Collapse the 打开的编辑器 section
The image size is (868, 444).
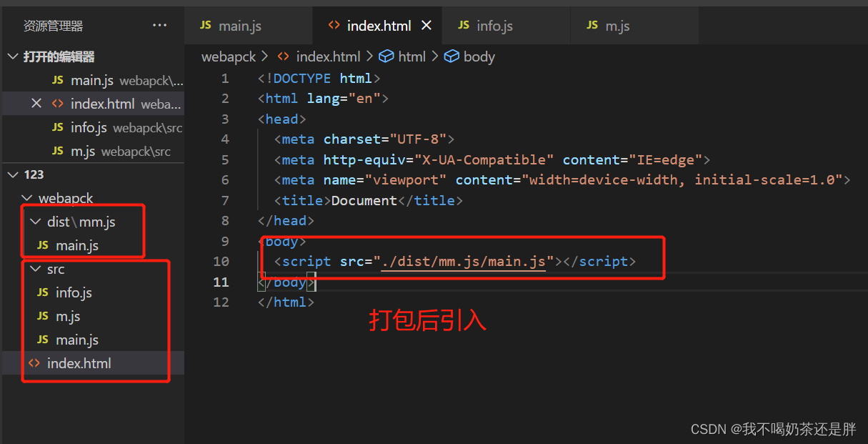pos(12,56)
